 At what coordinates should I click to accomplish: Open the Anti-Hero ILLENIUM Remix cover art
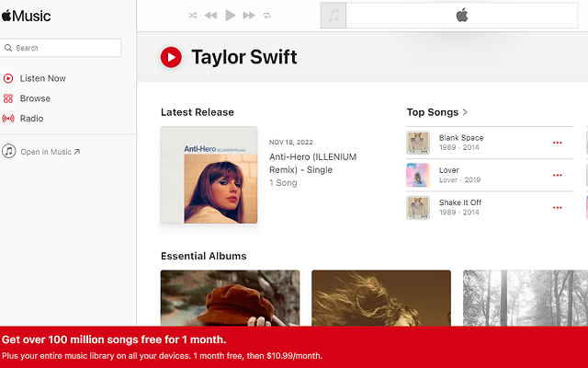(x=209, y=175)
